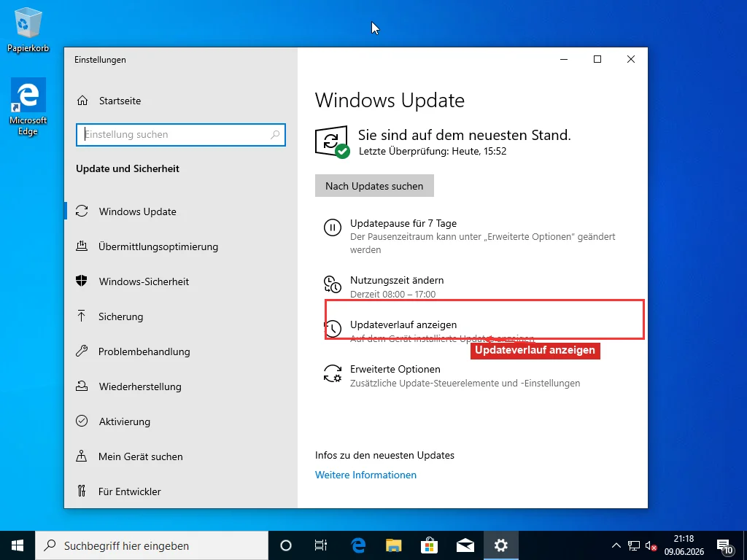Image resolution: width=747 pixels, height=560 pixels.
Task: Open Windows-Sicherheit shield icon
Action: [82, 281]
